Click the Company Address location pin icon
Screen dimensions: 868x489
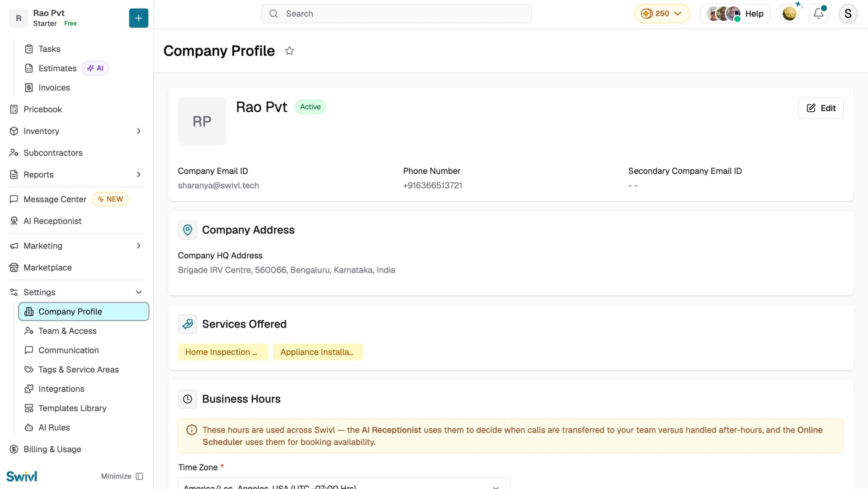[x=188, y=230]
